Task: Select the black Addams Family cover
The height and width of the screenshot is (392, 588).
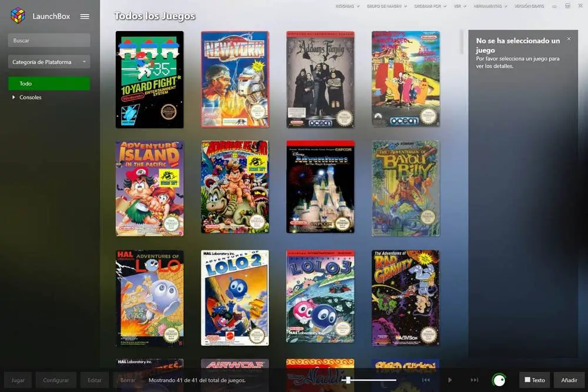Action: (320, 79)
